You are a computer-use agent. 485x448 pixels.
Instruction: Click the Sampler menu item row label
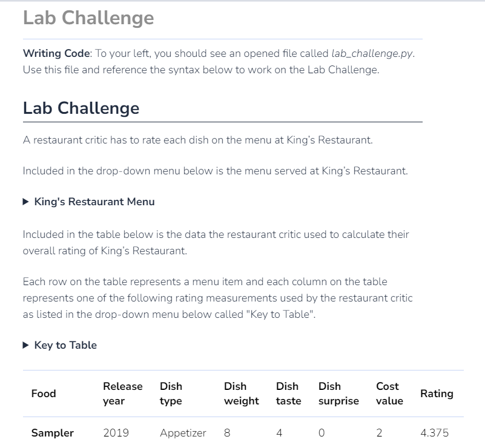pos(52,433)
